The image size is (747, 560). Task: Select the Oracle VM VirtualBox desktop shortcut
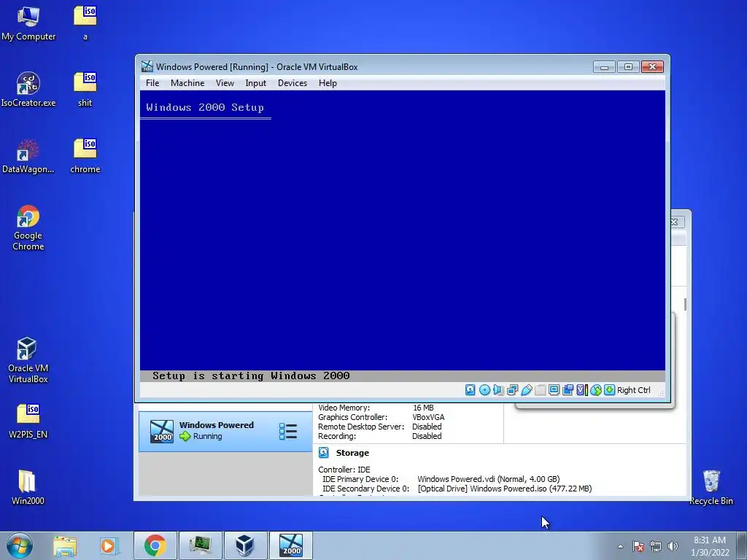[28, 360]
